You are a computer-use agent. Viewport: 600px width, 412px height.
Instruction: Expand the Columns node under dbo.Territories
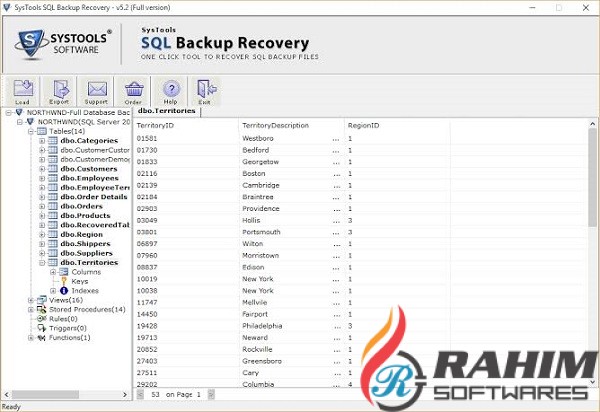[x=53, y=272]
